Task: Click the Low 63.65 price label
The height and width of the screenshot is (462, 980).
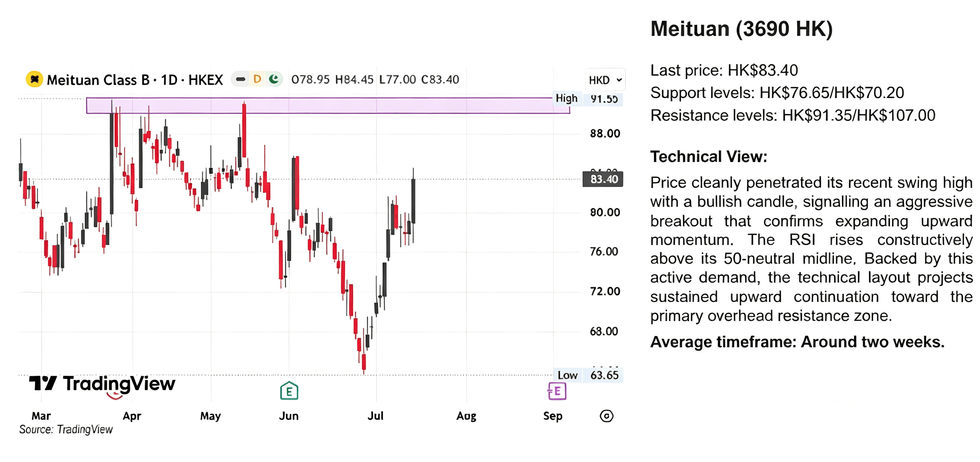Action: click(588, 375)
